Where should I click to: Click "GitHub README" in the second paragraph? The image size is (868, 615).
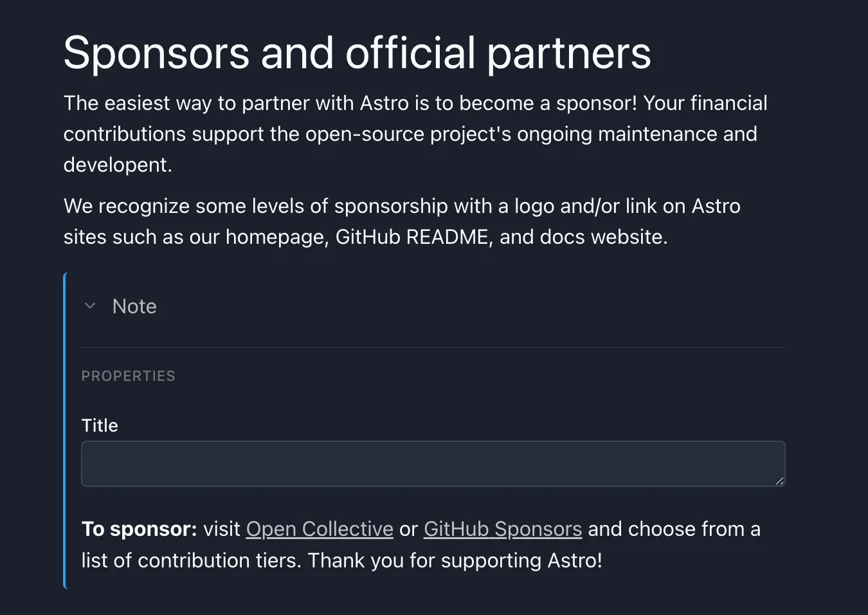pos(411,237)
